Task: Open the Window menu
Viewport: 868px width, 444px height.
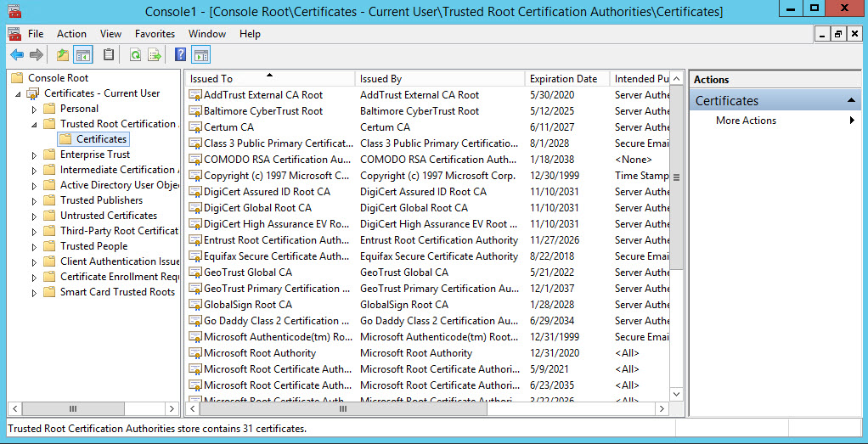Action: [x=207, y=34]
